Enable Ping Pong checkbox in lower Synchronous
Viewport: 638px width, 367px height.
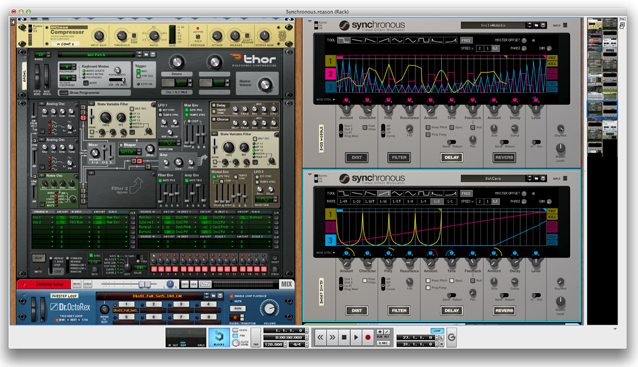(x=428, y=288)
